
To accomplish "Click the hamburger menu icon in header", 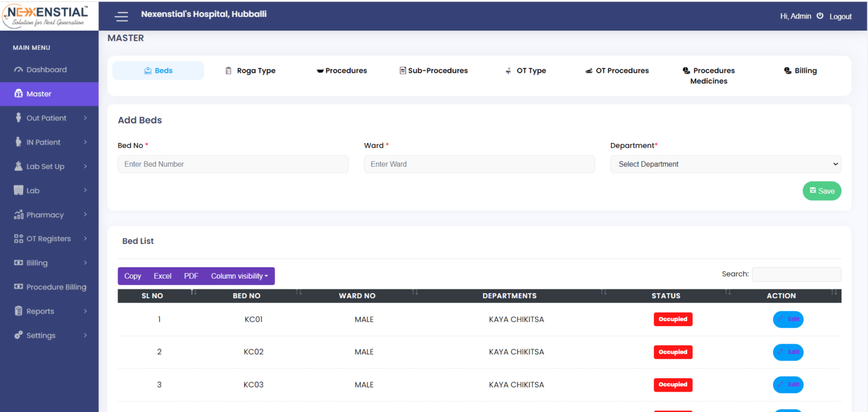I will coord(121,16).
